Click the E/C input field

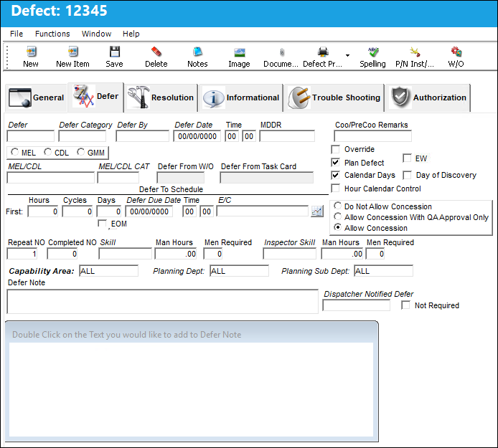(263, 211)
